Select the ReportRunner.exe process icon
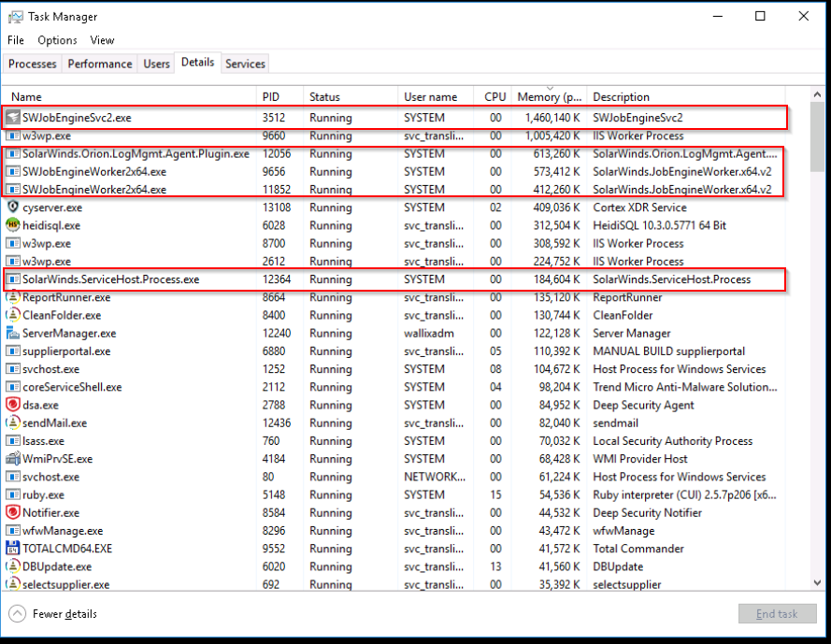 13,297
